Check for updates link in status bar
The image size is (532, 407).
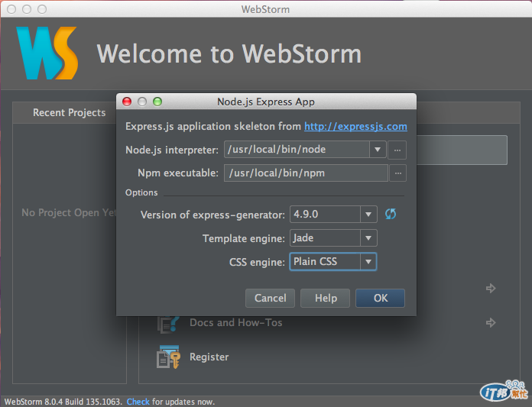[138, 402]
